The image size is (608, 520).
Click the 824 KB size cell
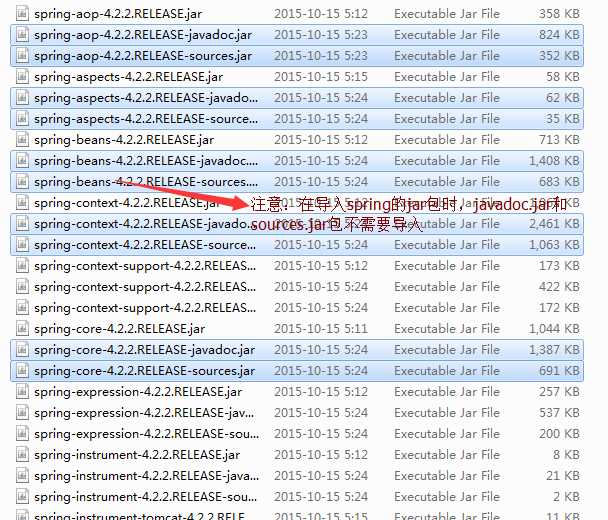[559, 35]
